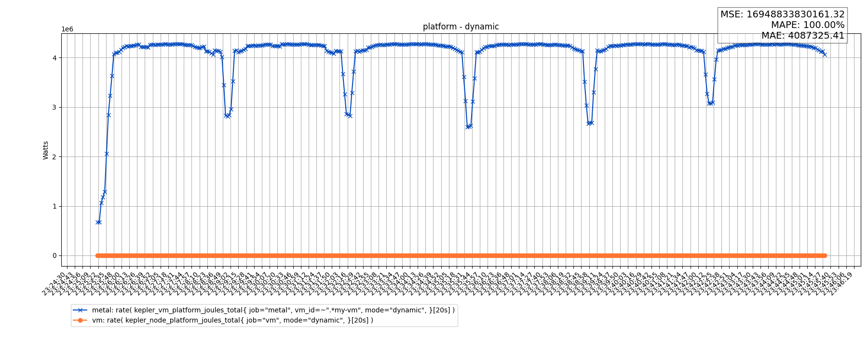868x338 pixels.
Task: Click the metal series legend entry text
Action: click(273, 310)
